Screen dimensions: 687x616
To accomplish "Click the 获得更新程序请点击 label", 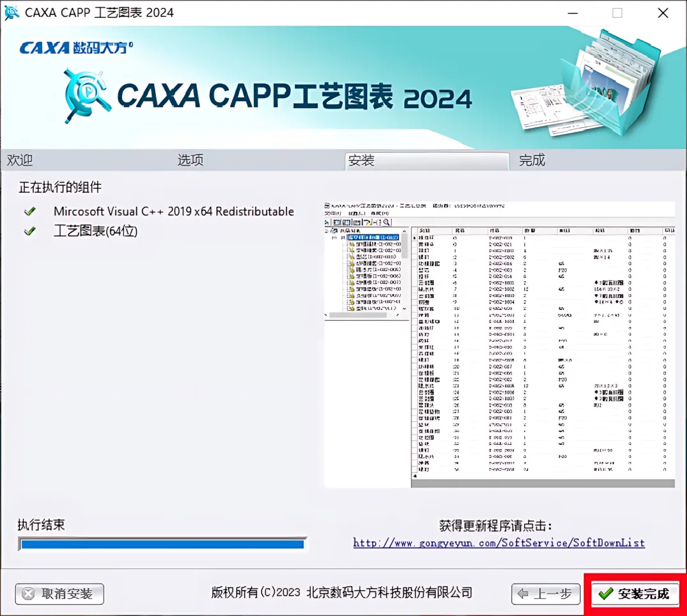I will point(496,525).
